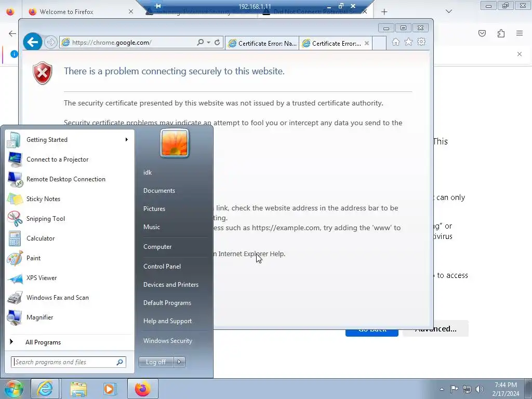Open Firefox extensions puzzle icon

[501, 33]
